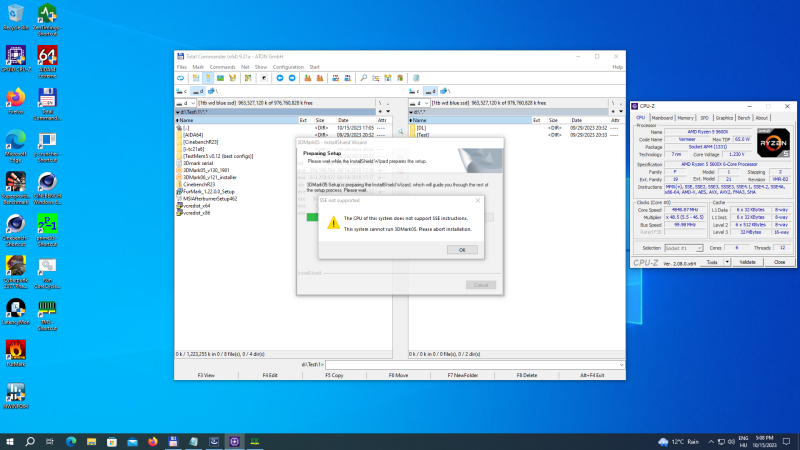This screenshot has height=450, width=800.
Task: Open the HWiNFO64 desktop icon
Action: 15,395
